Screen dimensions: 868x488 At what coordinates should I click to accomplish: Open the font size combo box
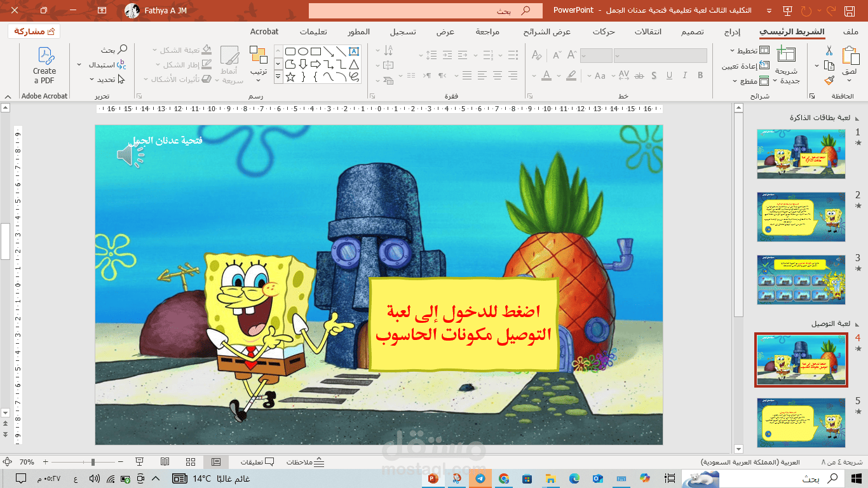(x=596, y=56)
